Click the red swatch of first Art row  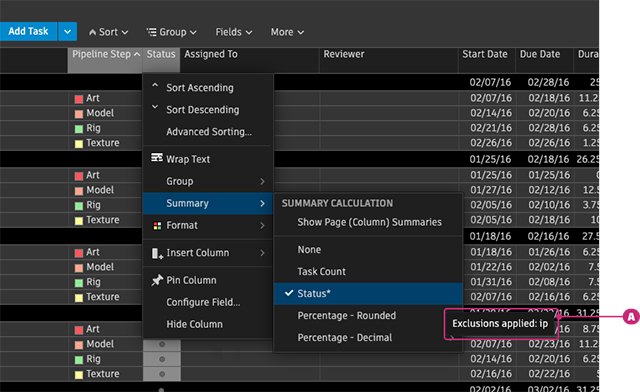[79, 99]
